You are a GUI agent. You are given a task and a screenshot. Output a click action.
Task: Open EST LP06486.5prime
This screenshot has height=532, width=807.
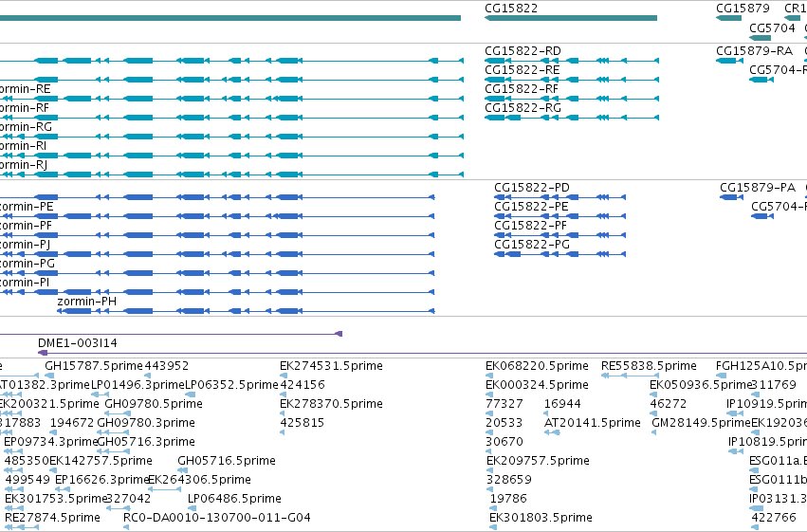[x=234, y=499]
